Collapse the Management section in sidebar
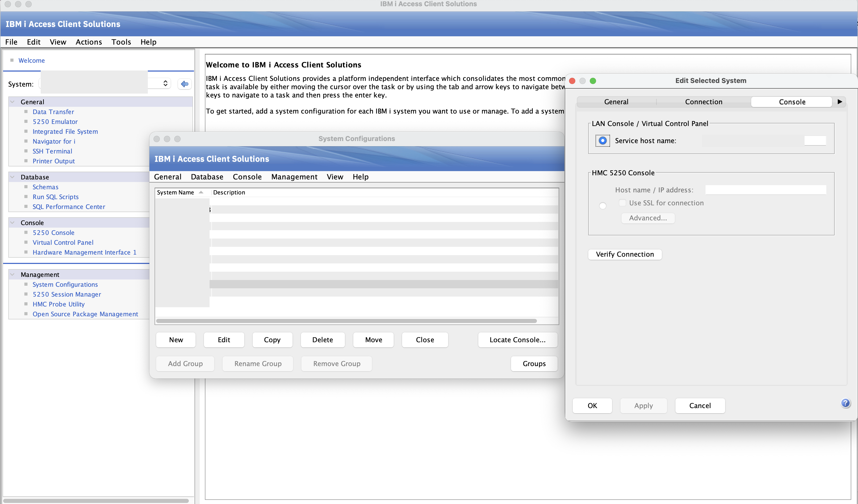 pos(12,274)
